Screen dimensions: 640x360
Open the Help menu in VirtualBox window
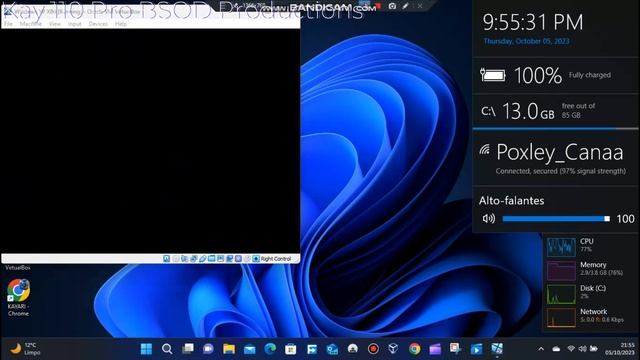click(x=121, y=24)
